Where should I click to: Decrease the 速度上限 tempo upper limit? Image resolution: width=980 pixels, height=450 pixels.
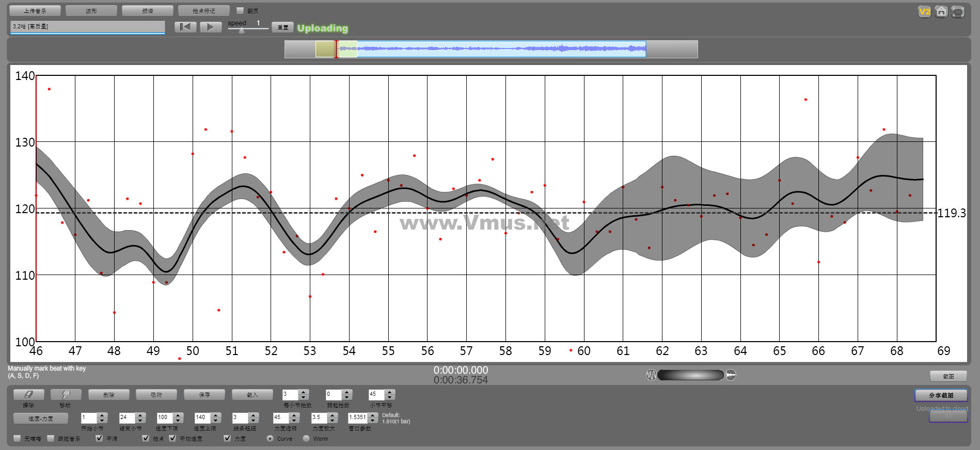[216, 420]
